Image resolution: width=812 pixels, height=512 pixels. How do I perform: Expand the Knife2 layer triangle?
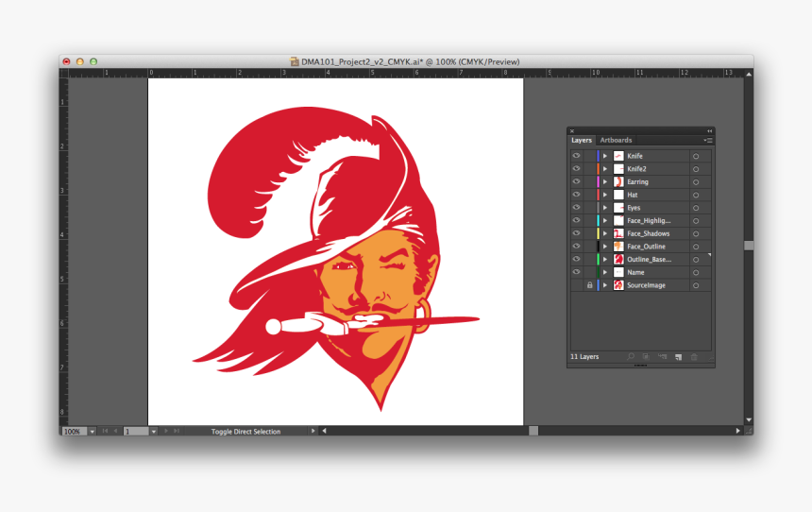pyautogui.click(x=605, y=169)
